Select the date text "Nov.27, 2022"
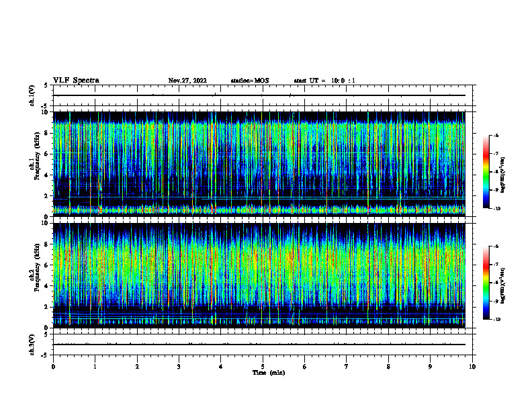 pyautogui.click(x=187, y=81)
